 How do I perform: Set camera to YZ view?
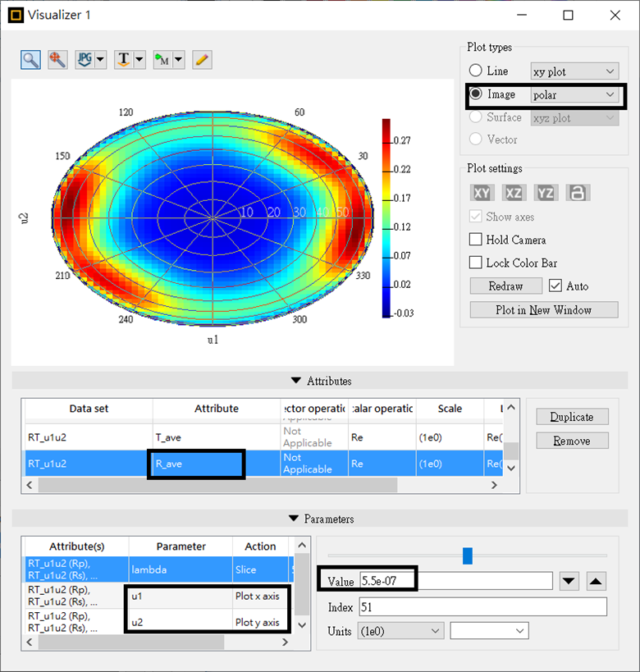click(546, 193)
